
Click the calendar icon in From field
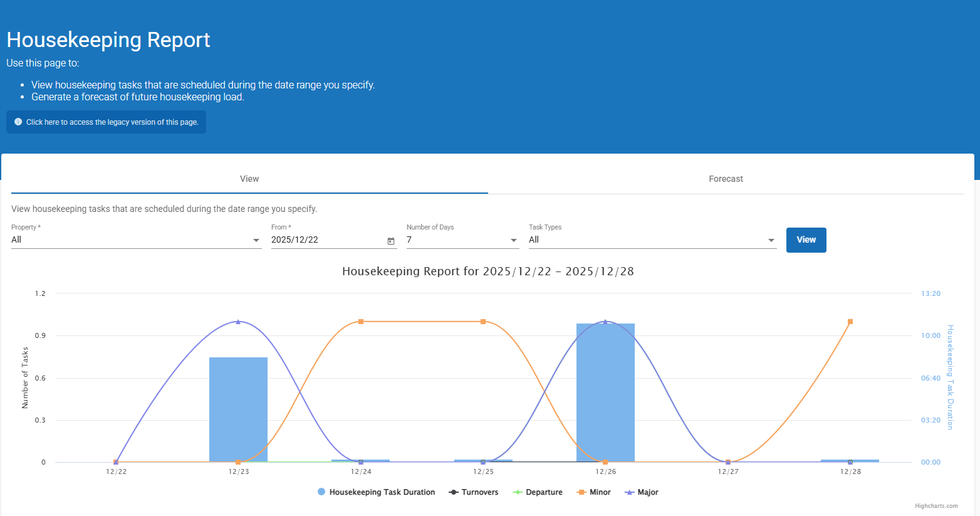[391, 241]
